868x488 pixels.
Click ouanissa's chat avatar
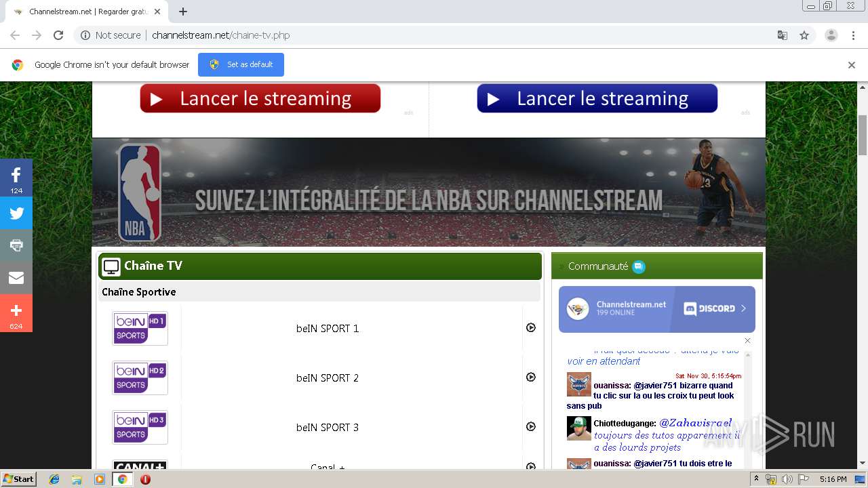579,384
